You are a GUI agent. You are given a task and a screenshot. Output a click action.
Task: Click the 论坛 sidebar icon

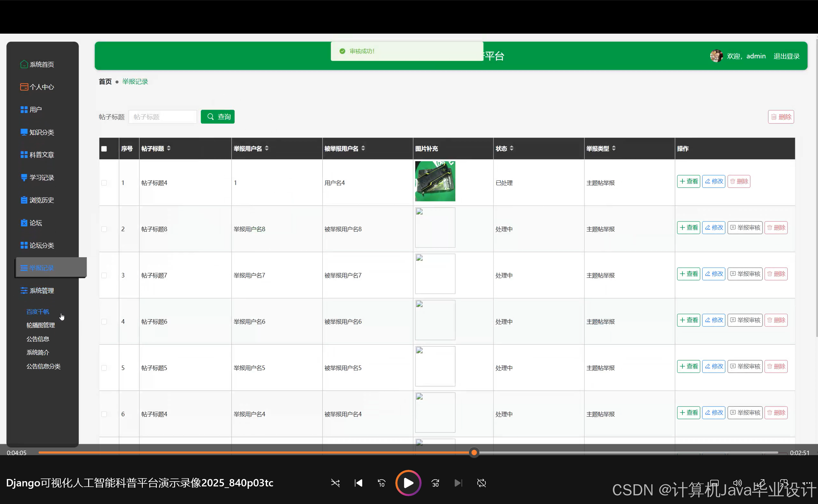pyautogui.click(x=24, y=223)
